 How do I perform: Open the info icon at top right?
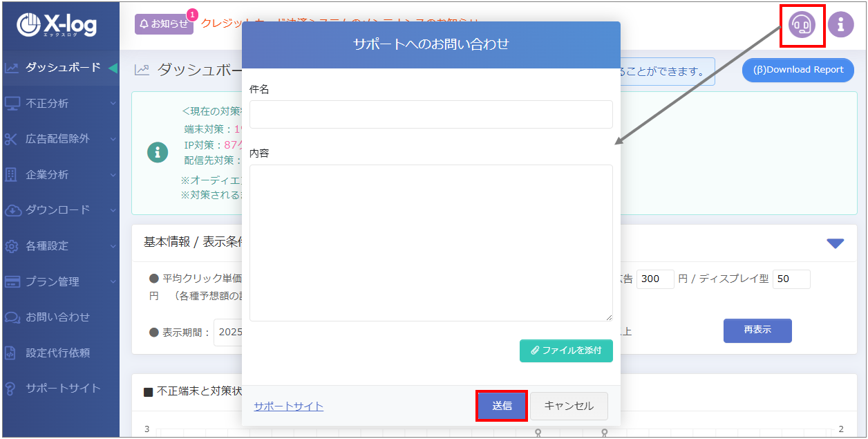[840, 25]
